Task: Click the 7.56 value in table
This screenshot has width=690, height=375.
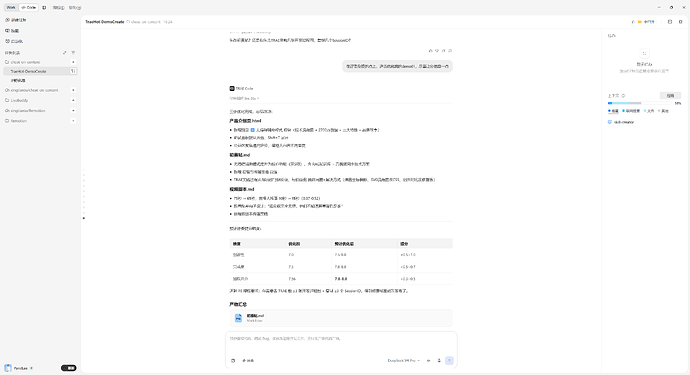Action: tap(292, 279)
